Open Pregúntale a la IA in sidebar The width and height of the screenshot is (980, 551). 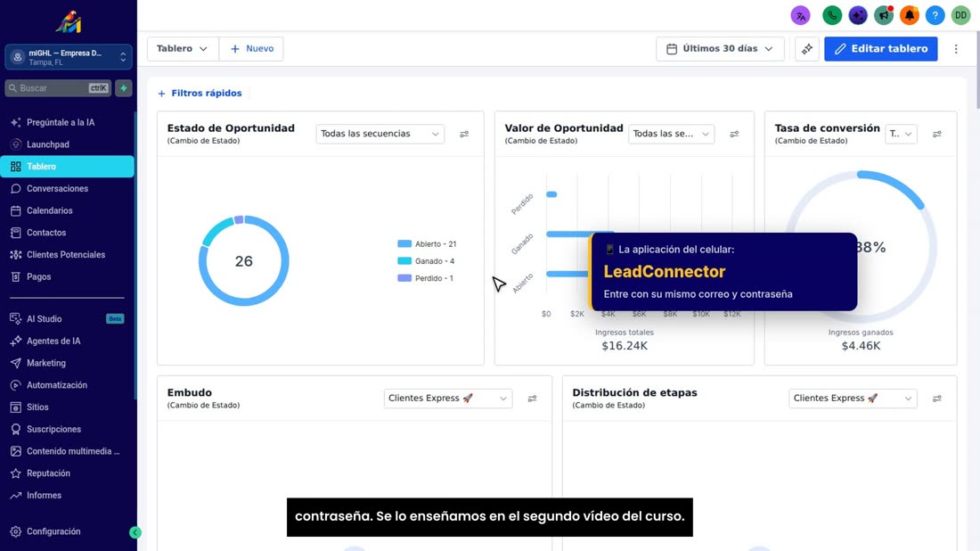[x=68, y=122]
